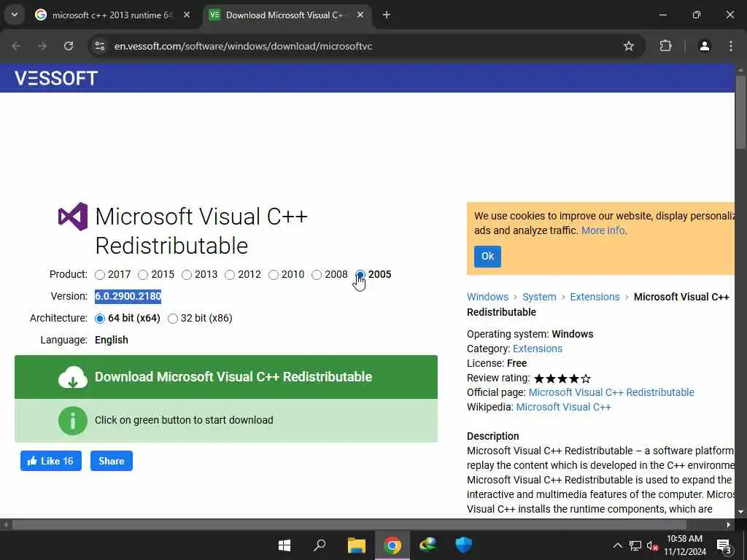Select product 2010 radio button
Viewport: 747px width, 560px height.
(x=274, y=275)
